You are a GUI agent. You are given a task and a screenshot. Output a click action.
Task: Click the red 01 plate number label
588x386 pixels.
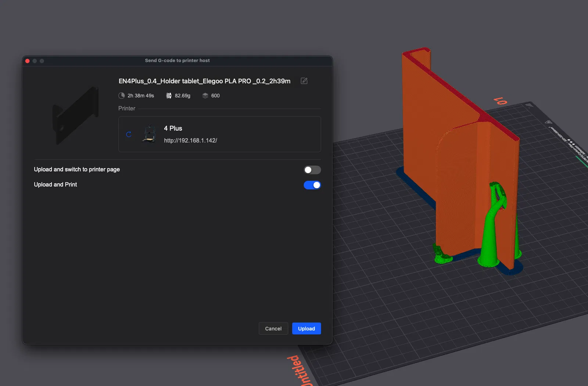click(500, 101)
